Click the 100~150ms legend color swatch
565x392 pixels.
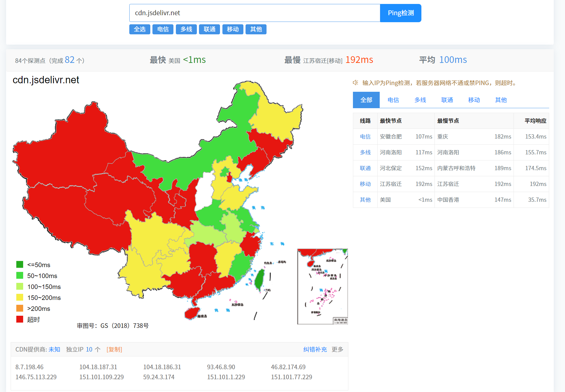pyautogui.click(x=20, y=286)
